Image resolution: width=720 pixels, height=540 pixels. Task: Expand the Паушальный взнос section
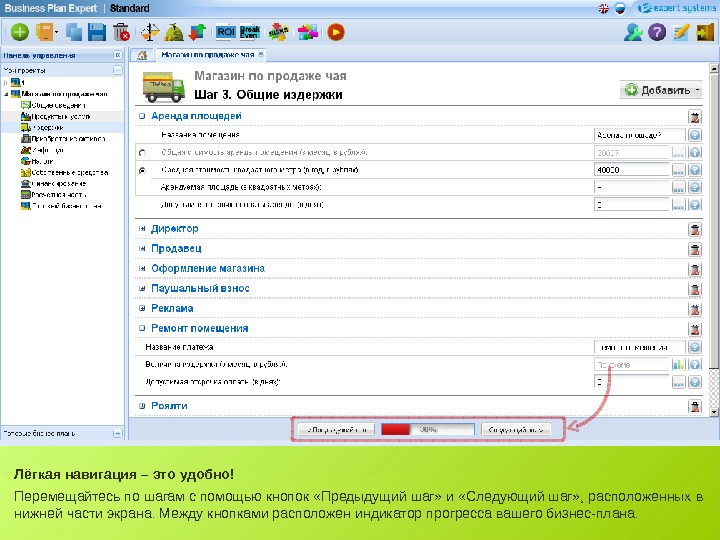[142, 288]
